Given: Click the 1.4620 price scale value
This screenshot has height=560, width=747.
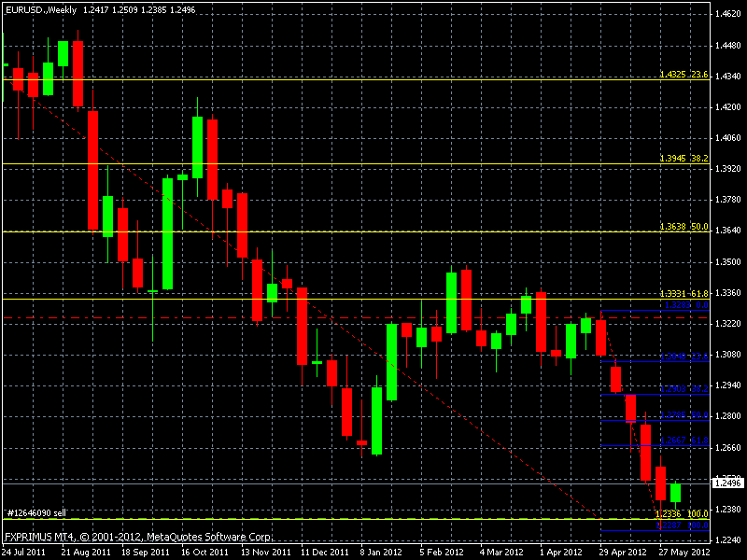Looking at the screenshot, I should click(728, 14).
